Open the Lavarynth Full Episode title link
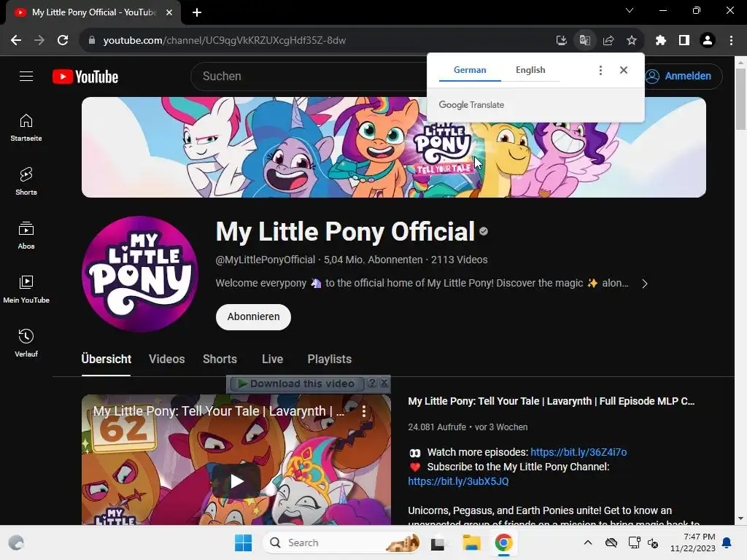 click(551, 402)
